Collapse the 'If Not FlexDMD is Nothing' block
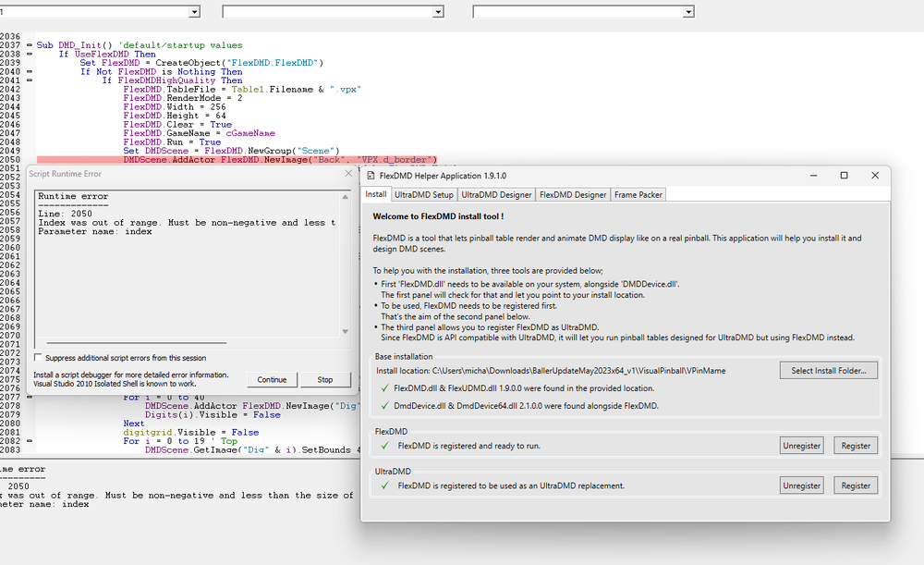Viewport: 924px width, 565px height. [30, 71]
